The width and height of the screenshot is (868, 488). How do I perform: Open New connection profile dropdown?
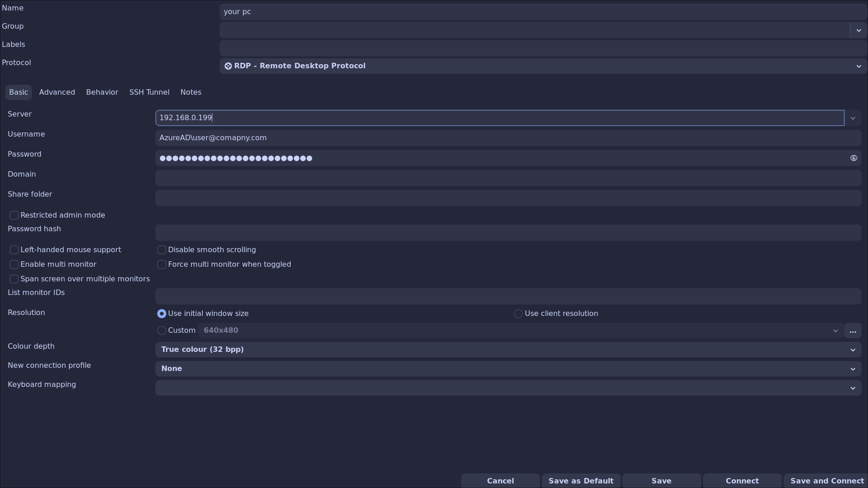[508, 369]
